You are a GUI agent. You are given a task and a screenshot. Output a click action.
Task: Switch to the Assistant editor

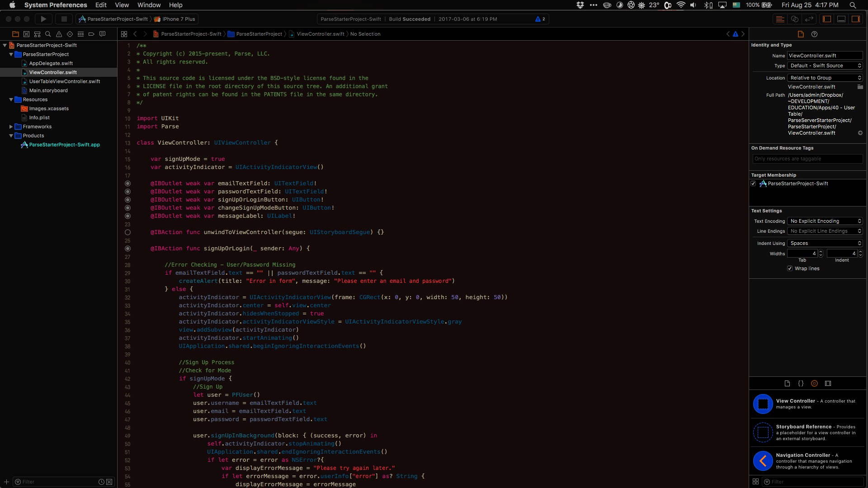[794, 19]
